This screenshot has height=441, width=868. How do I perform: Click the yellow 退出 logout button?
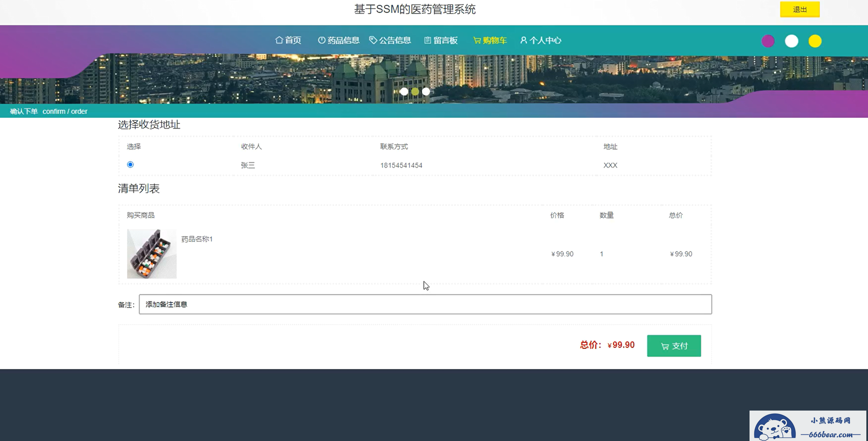point(799,10)
